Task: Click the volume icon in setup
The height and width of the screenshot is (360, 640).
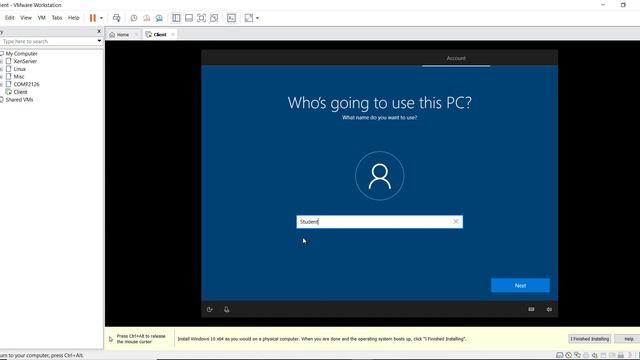Action: pyautogui.click(x=549, y=309)
